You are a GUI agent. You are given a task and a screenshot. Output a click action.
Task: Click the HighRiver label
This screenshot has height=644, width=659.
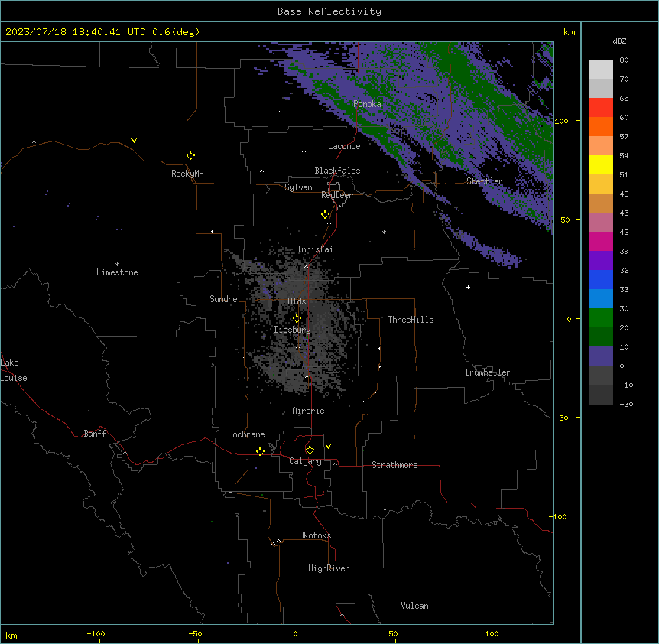click(329, 568)
